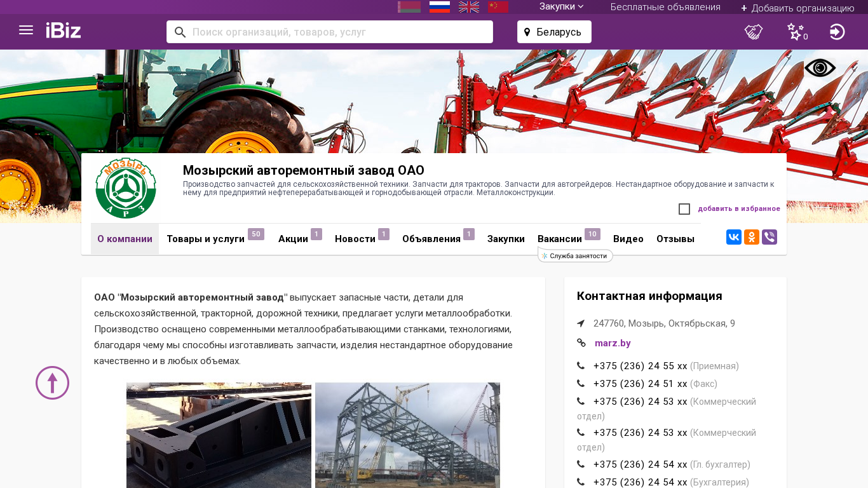
Task: Switch site language to English flag
Action: tap(469, 7)
